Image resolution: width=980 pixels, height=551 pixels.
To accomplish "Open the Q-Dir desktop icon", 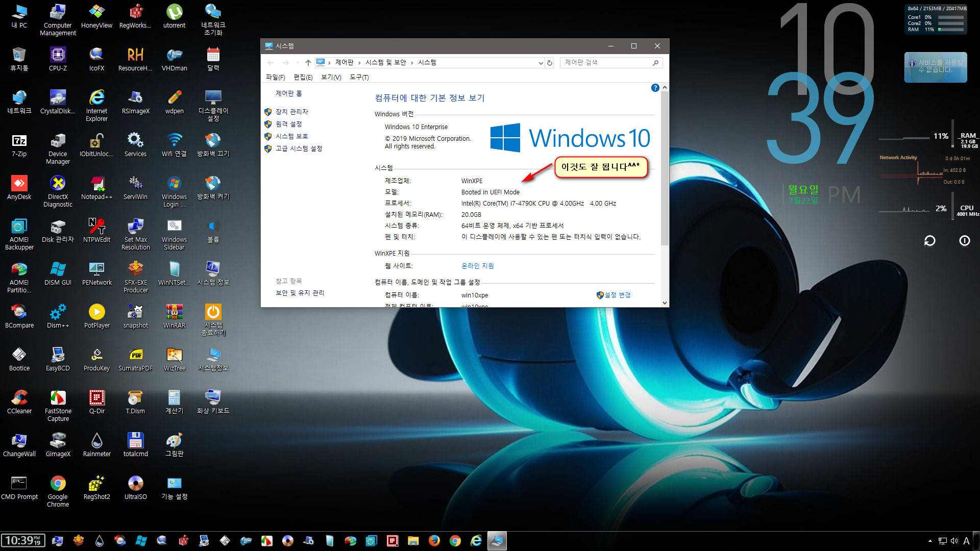I will (96, 402).
